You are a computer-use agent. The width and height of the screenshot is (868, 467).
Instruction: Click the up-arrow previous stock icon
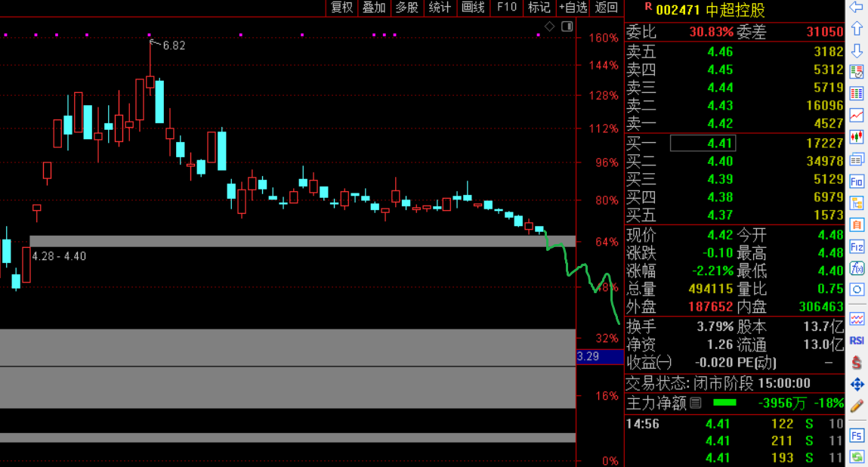tap(857, 29)
